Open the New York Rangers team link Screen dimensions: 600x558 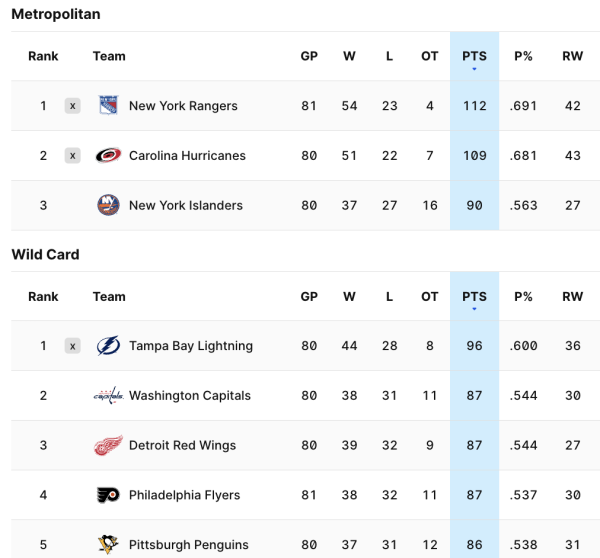point(183,106)
